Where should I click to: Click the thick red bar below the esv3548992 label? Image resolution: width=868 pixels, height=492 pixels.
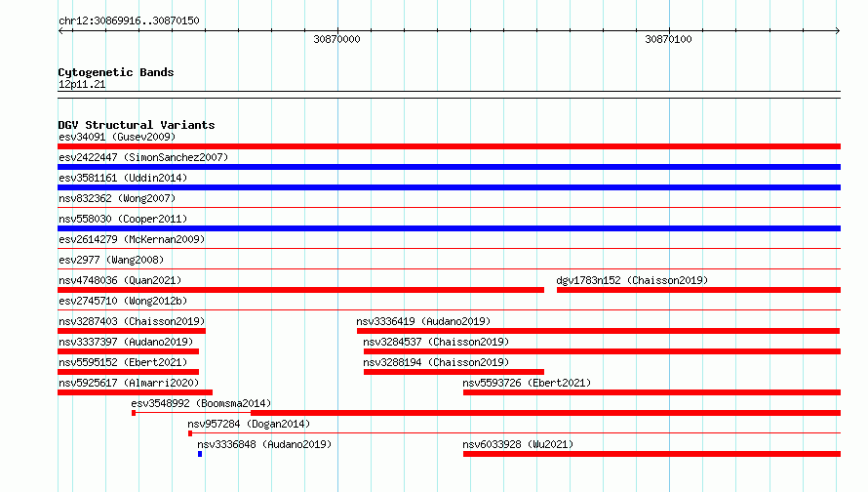click(546, 413)
